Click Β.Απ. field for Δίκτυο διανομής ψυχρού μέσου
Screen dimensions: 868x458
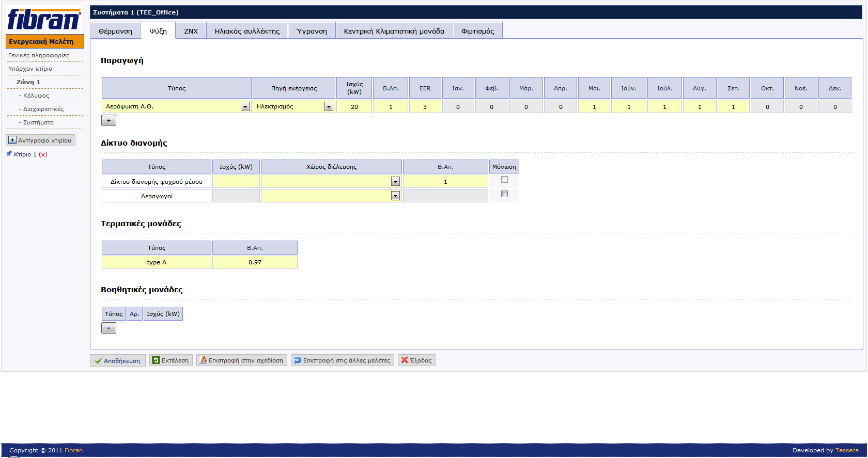point(445,181)
